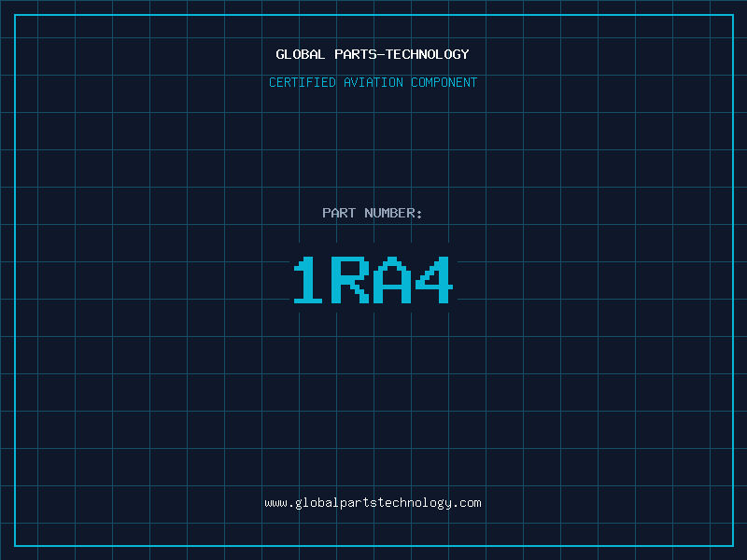Click the 1RA4 part number text
Image resolution: width=747 pixels, height=560 pixels.
373,280
